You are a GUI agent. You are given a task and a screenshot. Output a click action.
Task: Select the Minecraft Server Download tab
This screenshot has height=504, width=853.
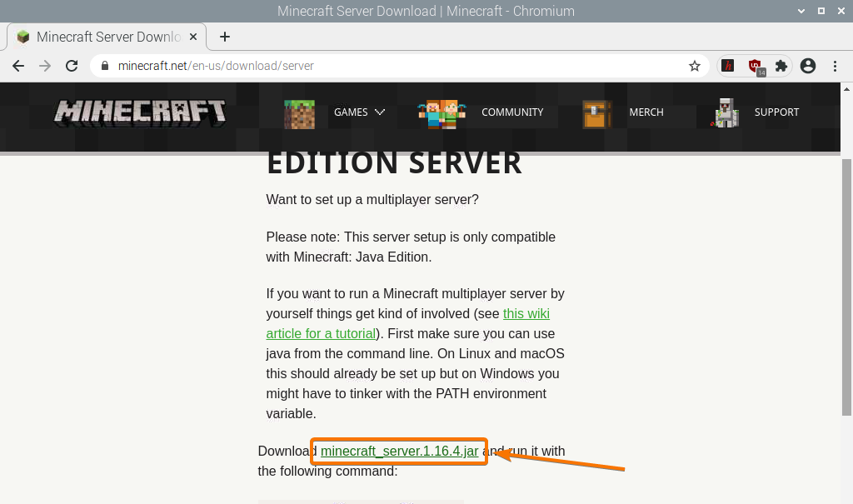coord(104,37)
